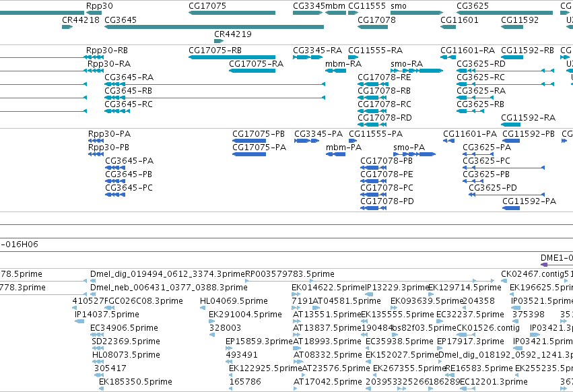Click the CG11592 gene bar
Screen dimensions: 573x392
click(512, 27)
